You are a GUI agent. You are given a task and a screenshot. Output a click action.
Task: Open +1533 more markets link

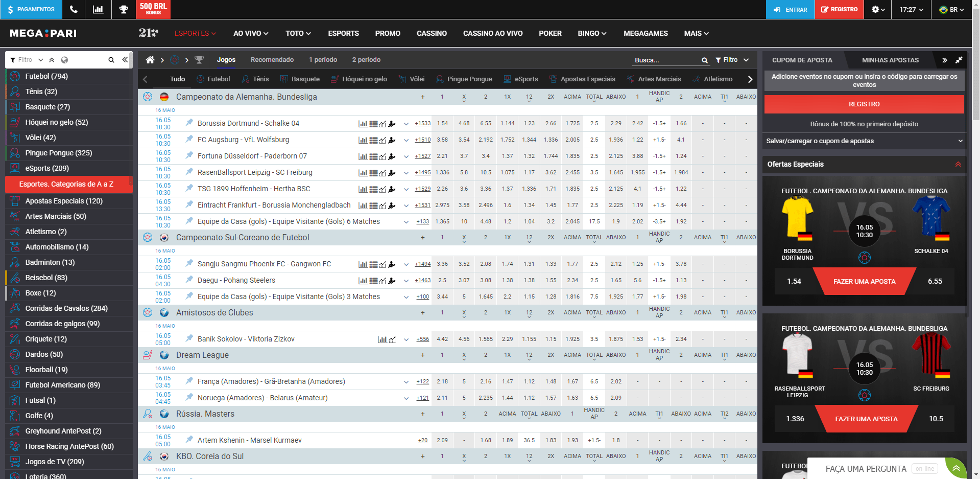tap(422, 124)
